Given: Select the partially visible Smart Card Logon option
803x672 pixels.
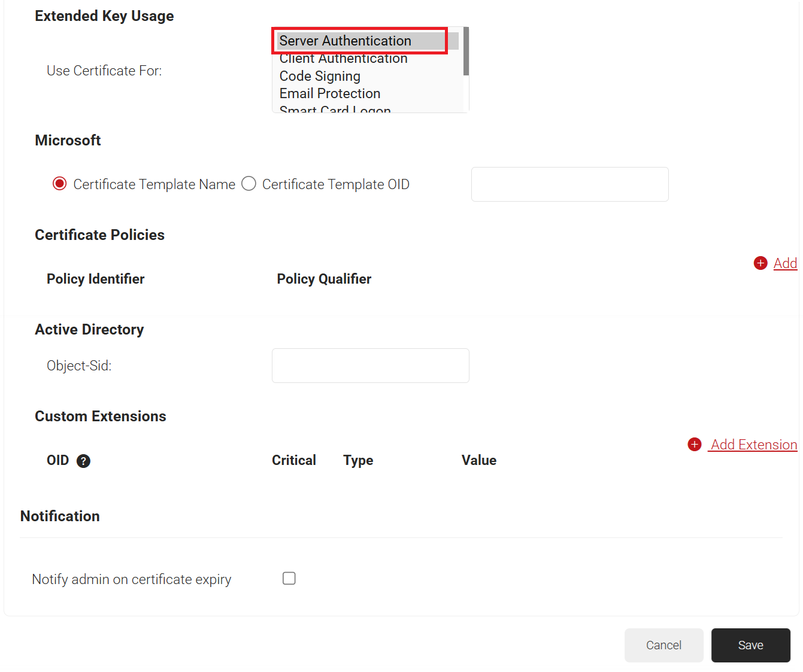Looking at the screenshot, I should (335, 109).
